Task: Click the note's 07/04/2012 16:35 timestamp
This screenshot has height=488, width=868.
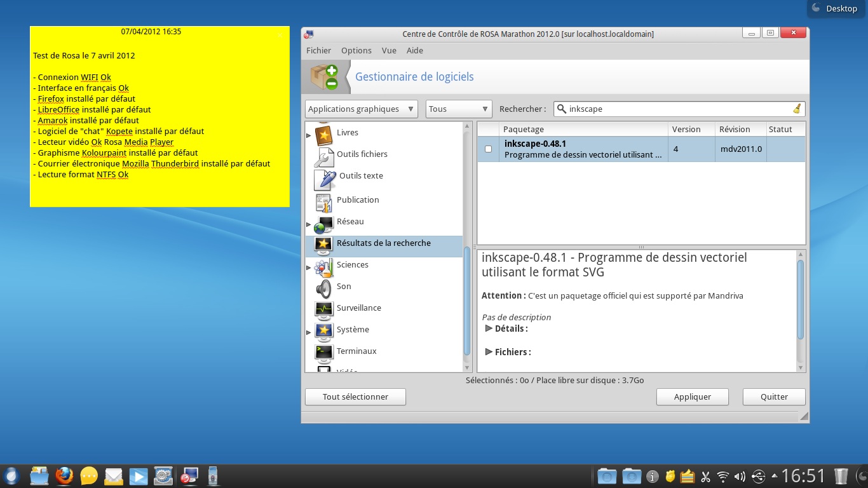Action: click(x=151, y=31)
